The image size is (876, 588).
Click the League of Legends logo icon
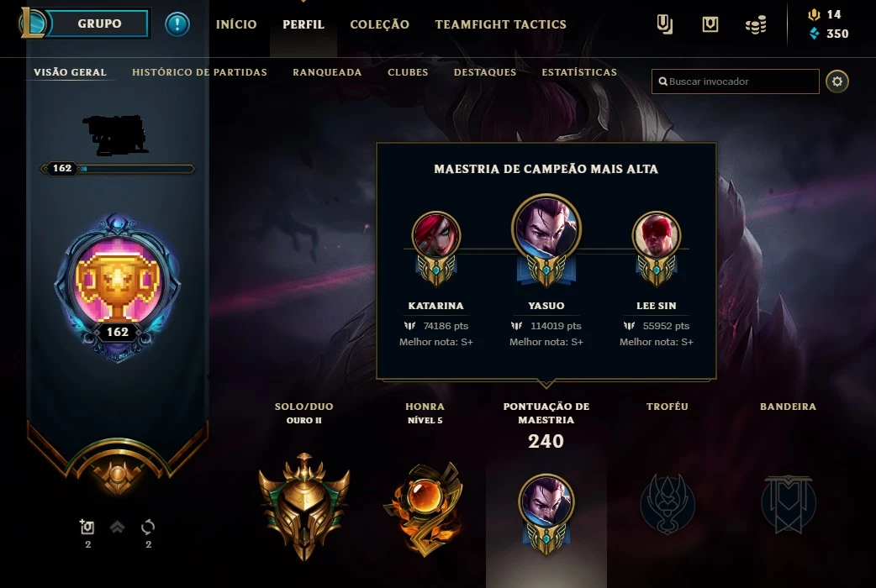click(x=33, y=23)
